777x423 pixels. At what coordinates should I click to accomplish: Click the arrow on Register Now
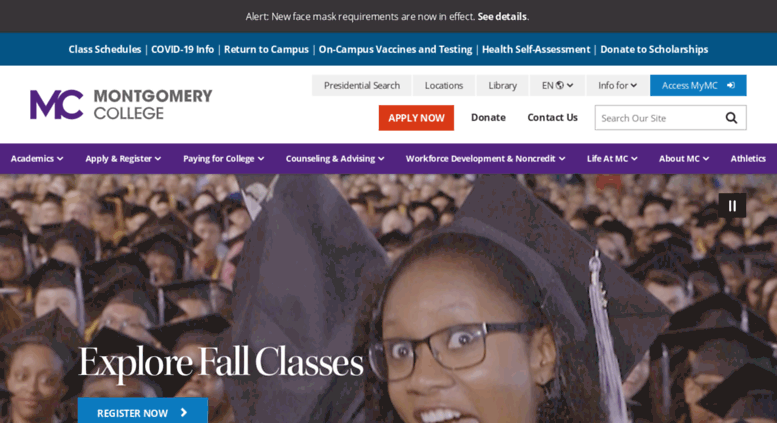(184, 413)
